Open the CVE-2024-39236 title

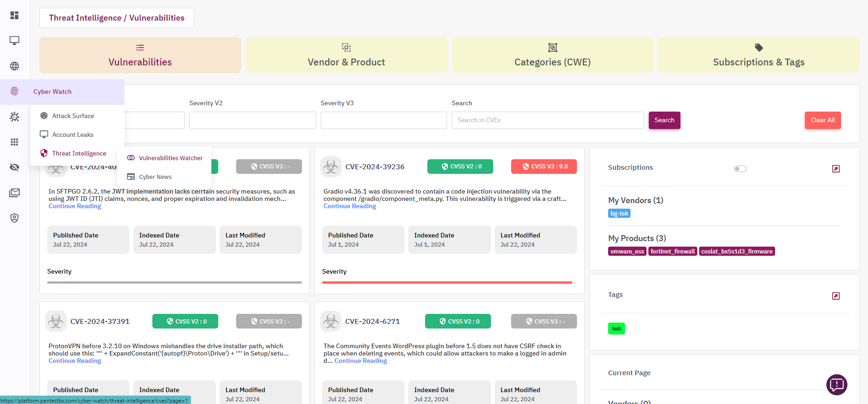tap(375, 167)
